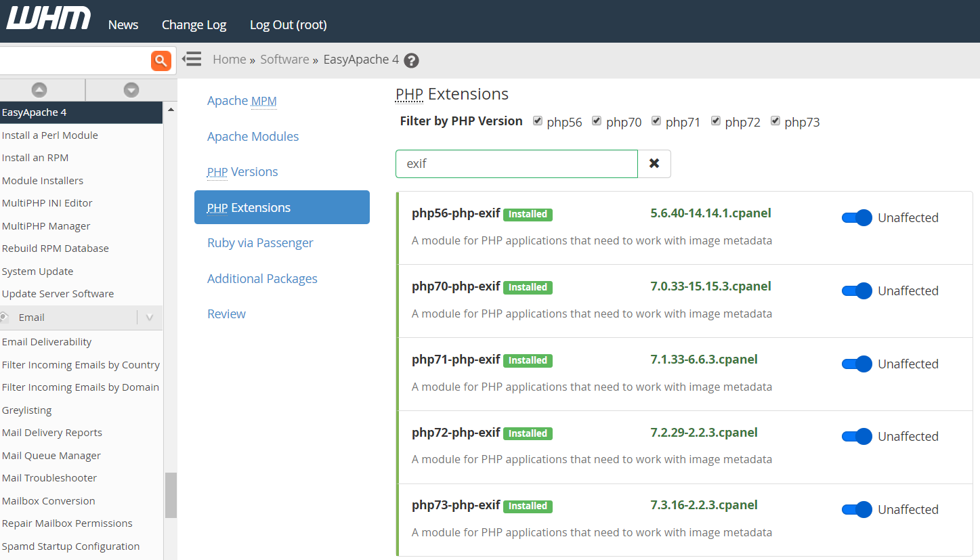The width and height of the screenshot is (980, 560).
Task: Open MultiPHP Manager in the sidebar
Action: click(46, 225)
